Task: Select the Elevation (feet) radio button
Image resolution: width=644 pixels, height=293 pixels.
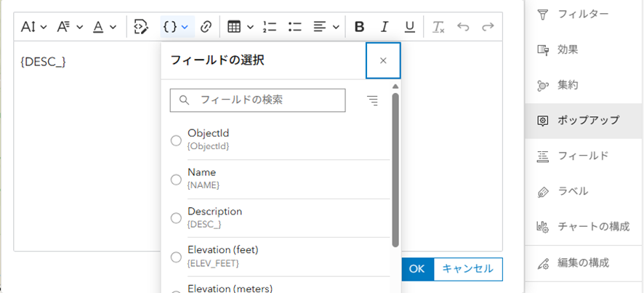Action: click(176, 257)
